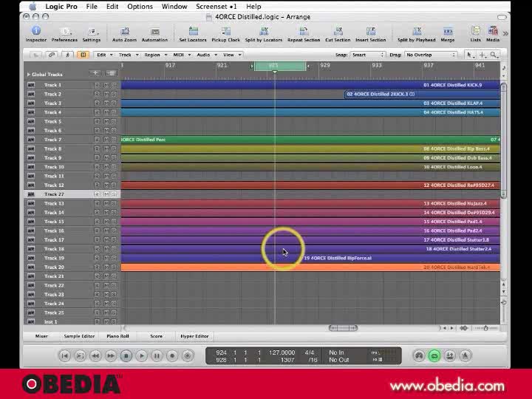Click the Repeat Section icon
Image resolution: width=532 pixels, height=399 pixels.
[304, 34]
